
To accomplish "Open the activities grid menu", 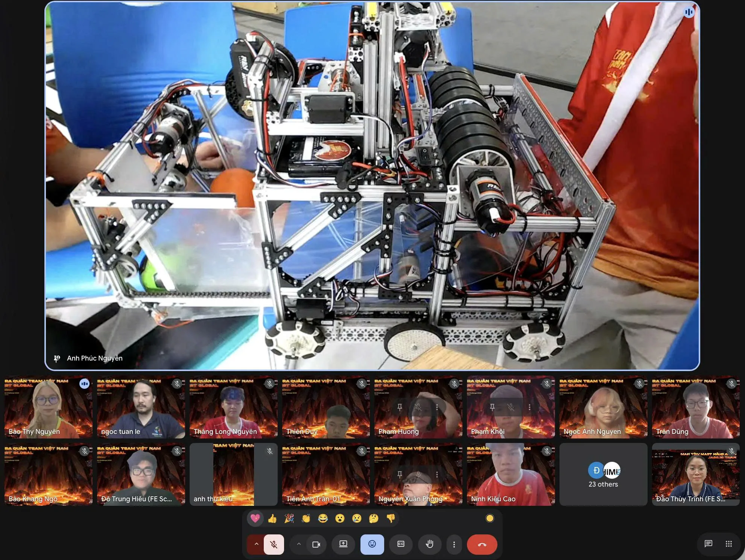I will pos(728,543).
